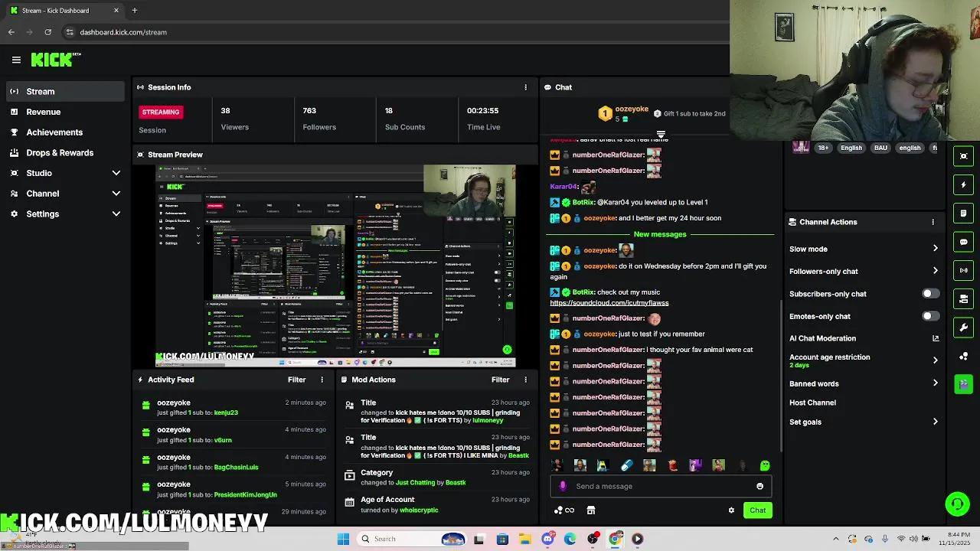
Task: Open Microsoft Edge from the taskbar
Action: (x=570, y=539)
